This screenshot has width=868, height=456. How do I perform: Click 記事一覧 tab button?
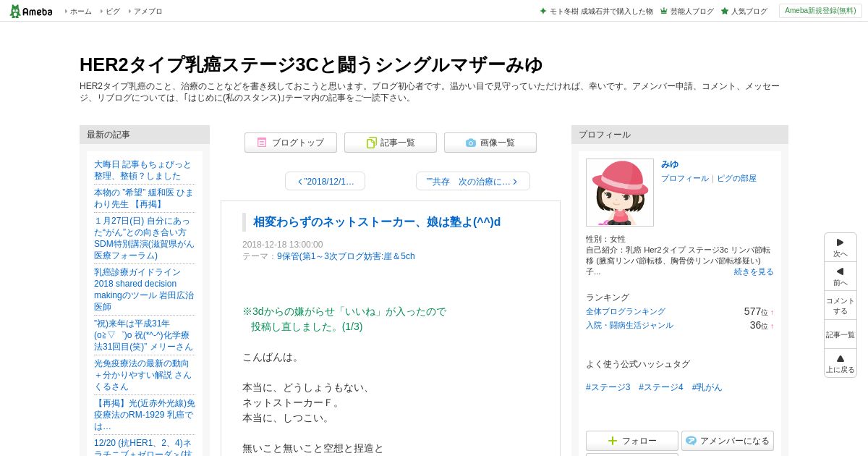(x=391, y=143)
